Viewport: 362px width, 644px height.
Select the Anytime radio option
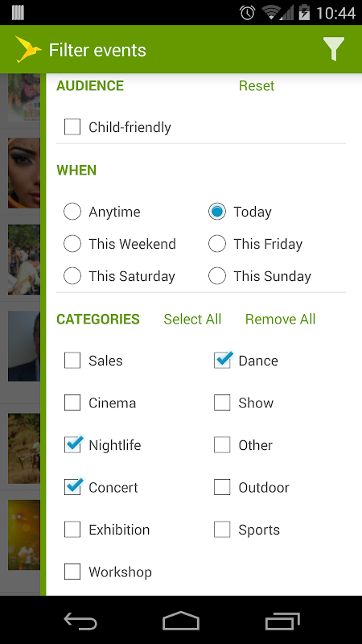point(72,212)
